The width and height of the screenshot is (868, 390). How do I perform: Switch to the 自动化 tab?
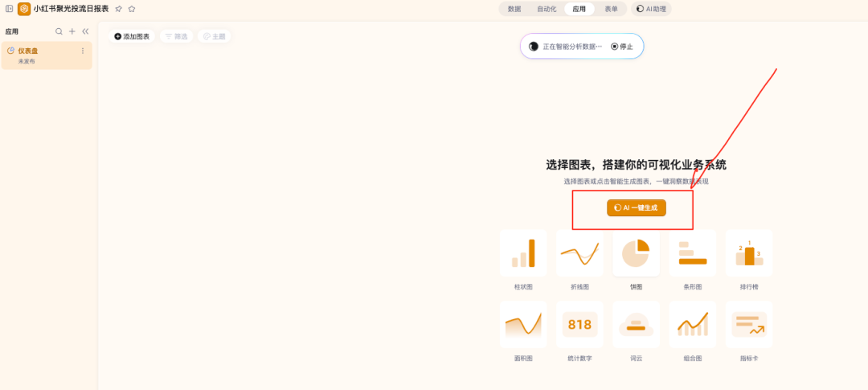pyautogui.click(x=547, y=9)
